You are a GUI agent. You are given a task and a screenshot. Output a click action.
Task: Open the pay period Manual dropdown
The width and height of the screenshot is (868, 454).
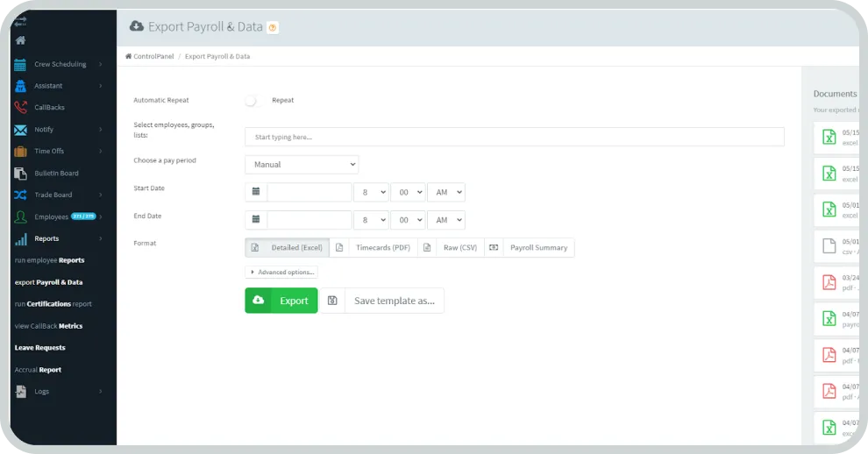302,165
